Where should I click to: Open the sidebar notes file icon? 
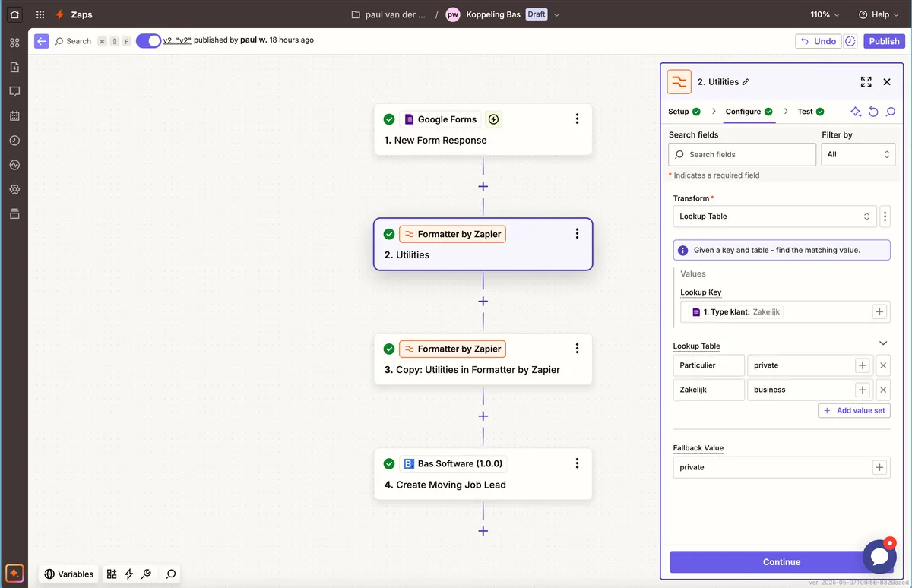[14, 67]
